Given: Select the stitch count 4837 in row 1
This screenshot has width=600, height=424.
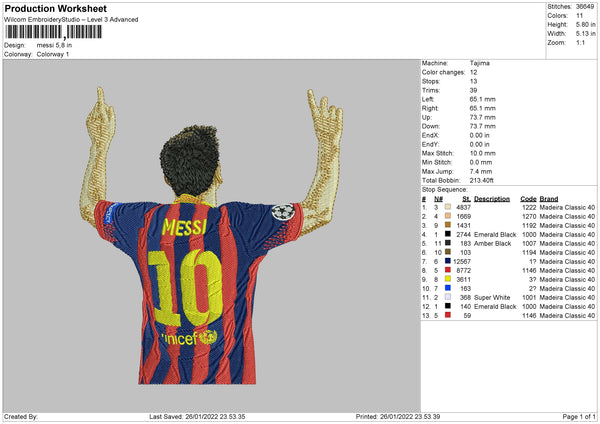Looking at the screenshot, I should coord(463,207).
